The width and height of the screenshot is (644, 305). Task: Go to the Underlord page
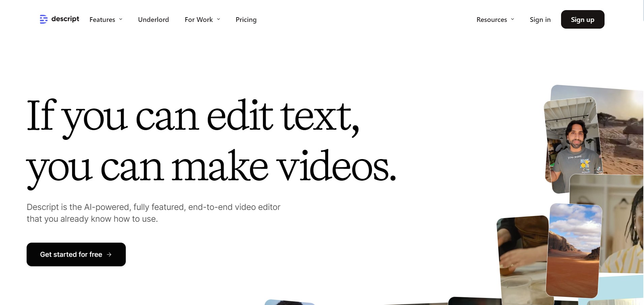(x=153, y=20)
